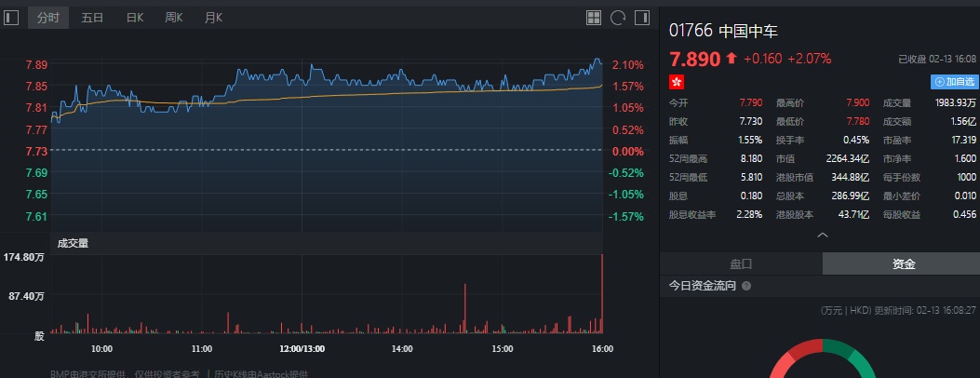Select the 五日 five-day chart tab
Viewport: 980px width, 378px height.
click(92, 18)
